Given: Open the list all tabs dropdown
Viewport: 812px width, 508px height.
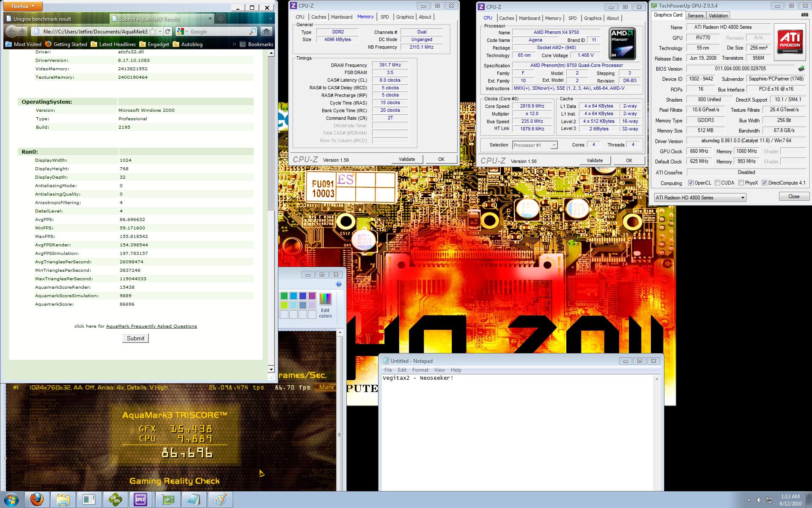Looking at the screenshot, I should click(271, 19).
